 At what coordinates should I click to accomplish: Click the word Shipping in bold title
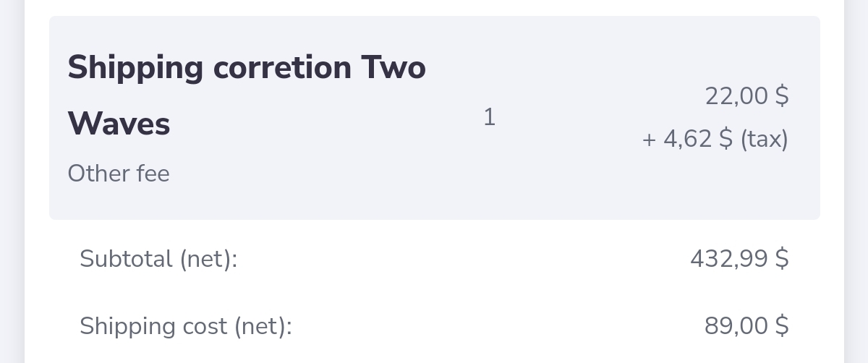click(136, 69)
